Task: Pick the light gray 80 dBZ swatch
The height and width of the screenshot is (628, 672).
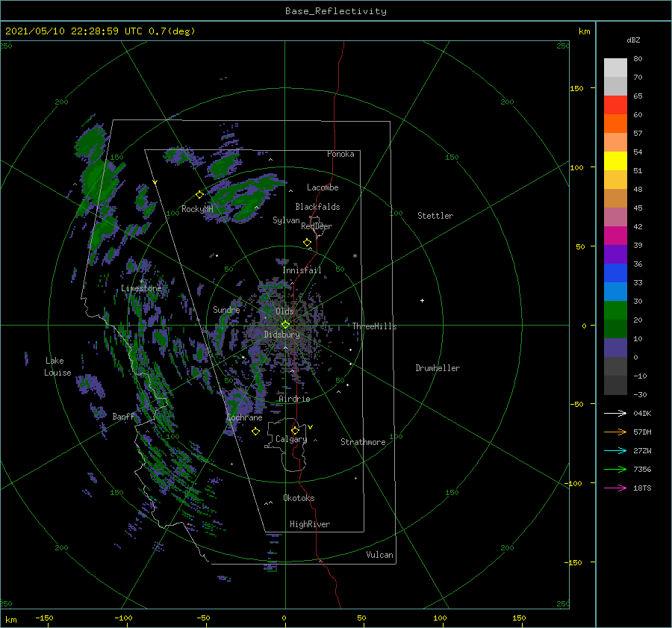Action: point(615,68)
